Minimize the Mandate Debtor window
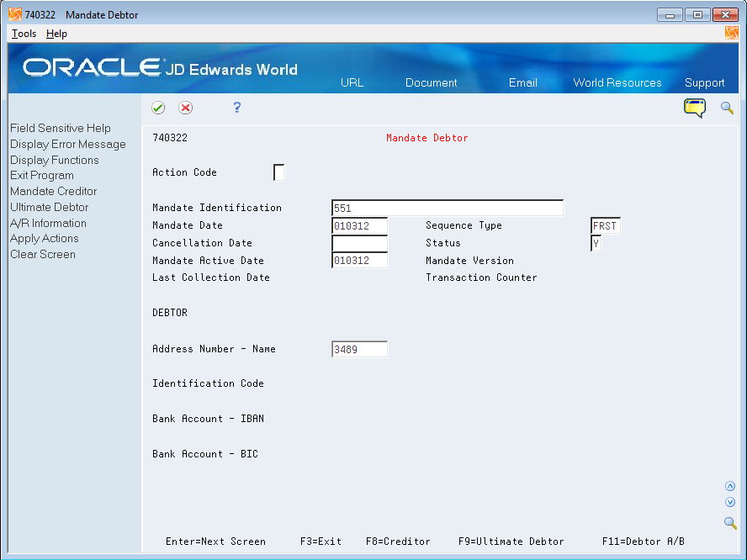Screen dimensions: 747x560 point(670,15)
